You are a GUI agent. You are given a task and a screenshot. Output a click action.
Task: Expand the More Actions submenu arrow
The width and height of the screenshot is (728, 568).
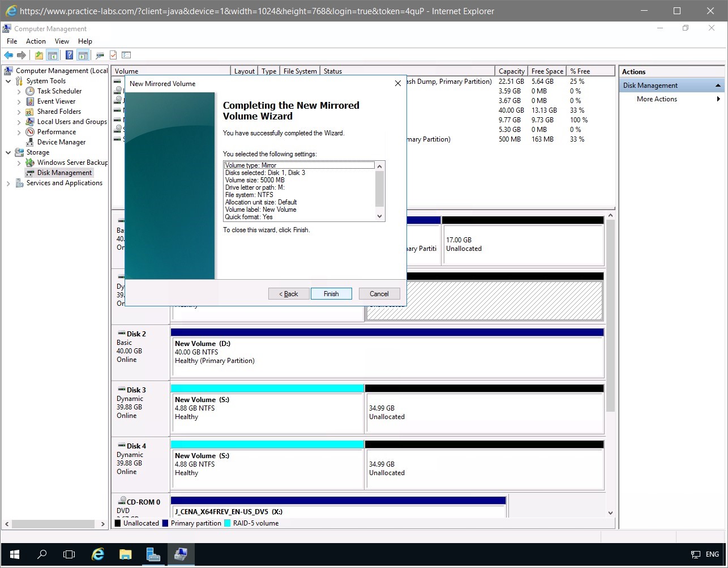[x=718, y=99]
